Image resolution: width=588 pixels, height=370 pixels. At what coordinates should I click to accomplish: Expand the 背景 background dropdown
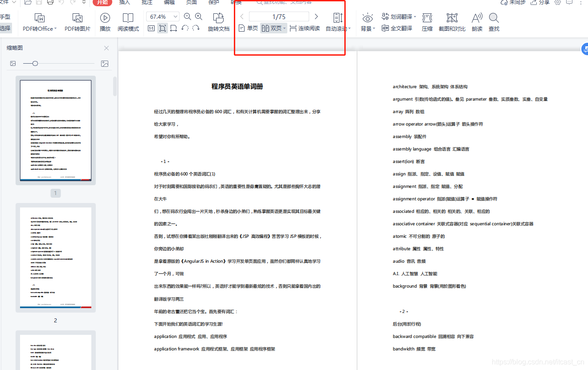(x=374, y=29)
